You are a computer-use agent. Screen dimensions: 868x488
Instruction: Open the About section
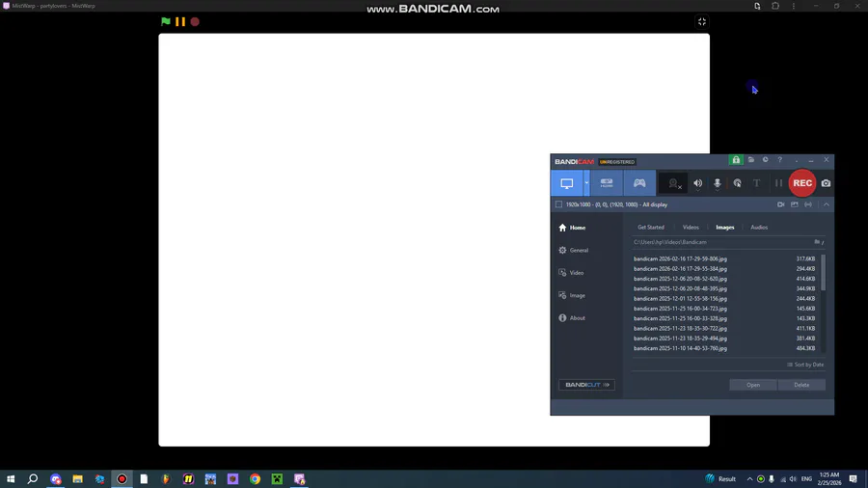tap(572, 318)
